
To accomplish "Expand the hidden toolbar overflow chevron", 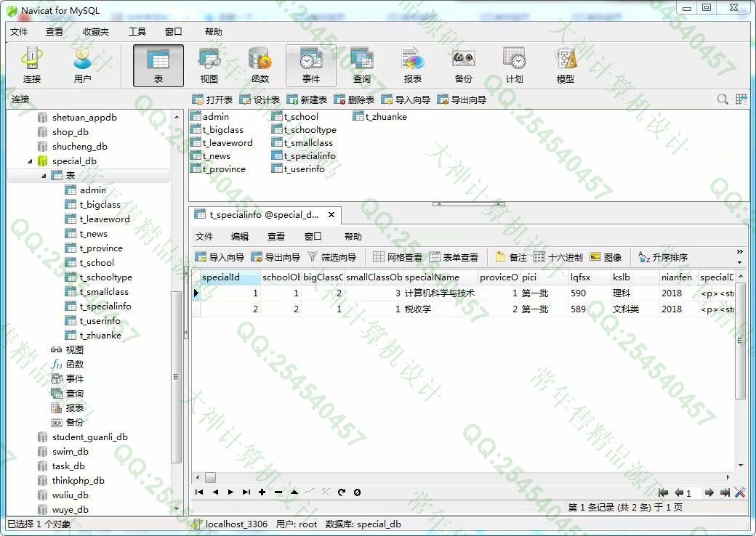I will click(740, 252).
